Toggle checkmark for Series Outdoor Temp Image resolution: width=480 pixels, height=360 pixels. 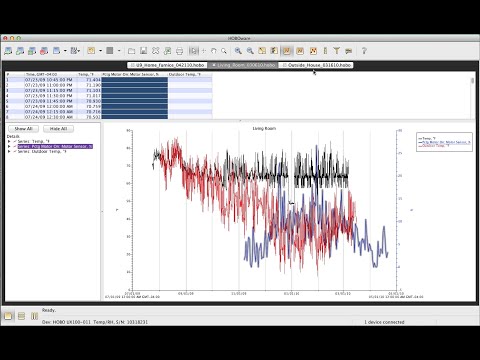point(15,151)
